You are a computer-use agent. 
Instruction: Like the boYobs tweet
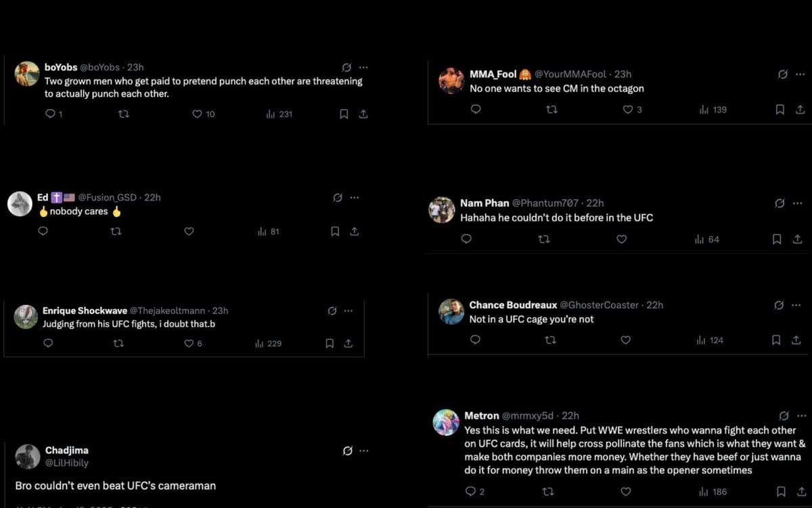point(198,114)
